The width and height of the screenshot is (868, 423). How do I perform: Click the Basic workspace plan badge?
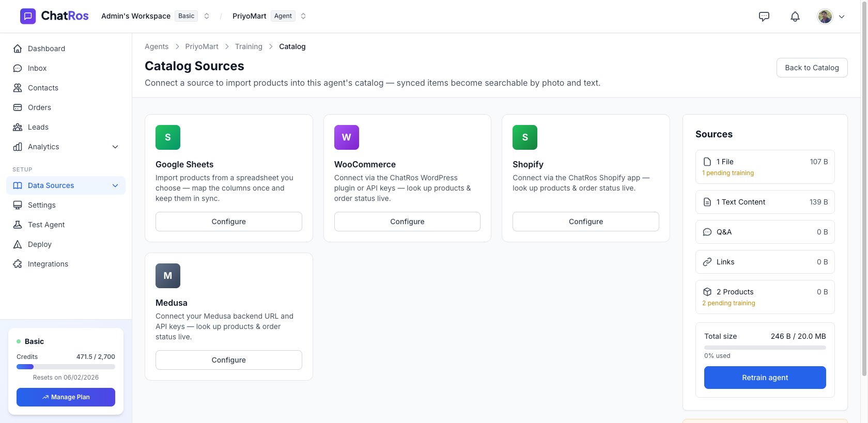(187, 16)
